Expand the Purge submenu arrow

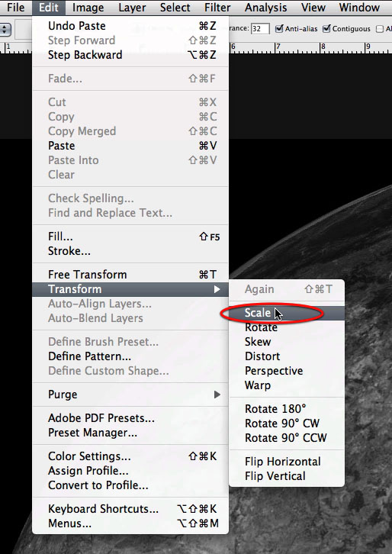tap(217, 395)
